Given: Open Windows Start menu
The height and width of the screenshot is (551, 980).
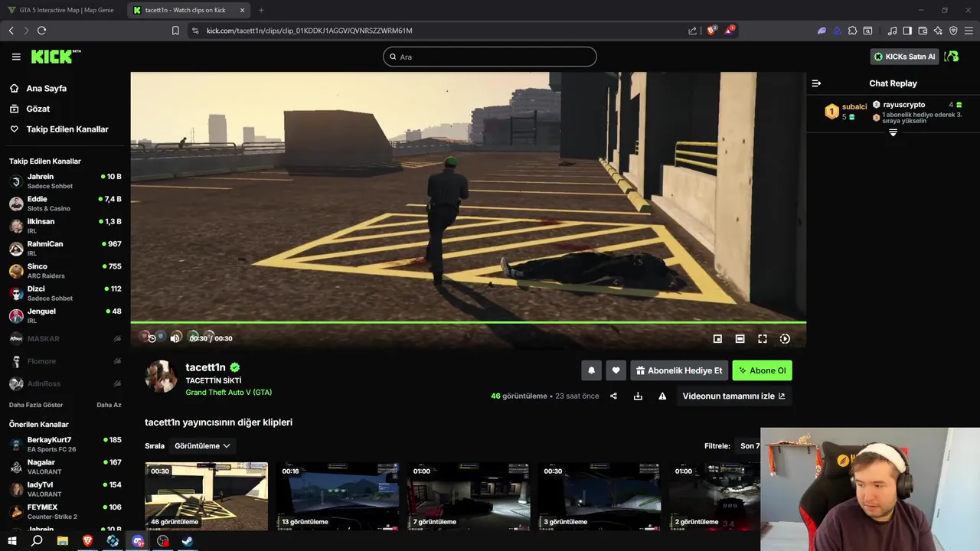Looking at the screenshot, I should [x=11, y=541].
